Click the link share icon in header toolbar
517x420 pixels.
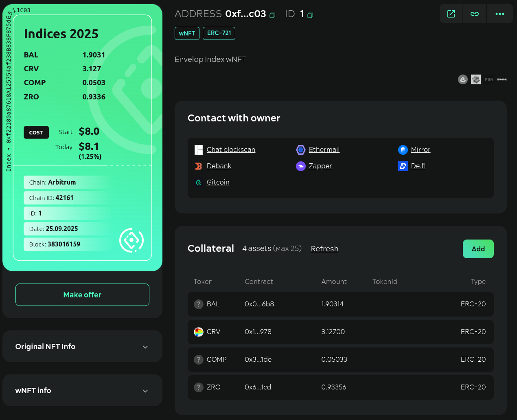click(x=475, y=13)
